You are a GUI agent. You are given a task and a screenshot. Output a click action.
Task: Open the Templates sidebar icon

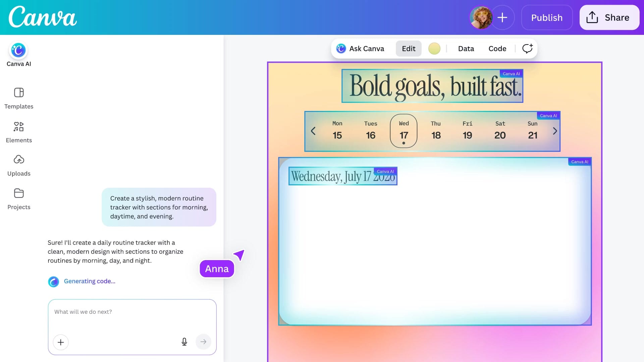click(19, 93)
